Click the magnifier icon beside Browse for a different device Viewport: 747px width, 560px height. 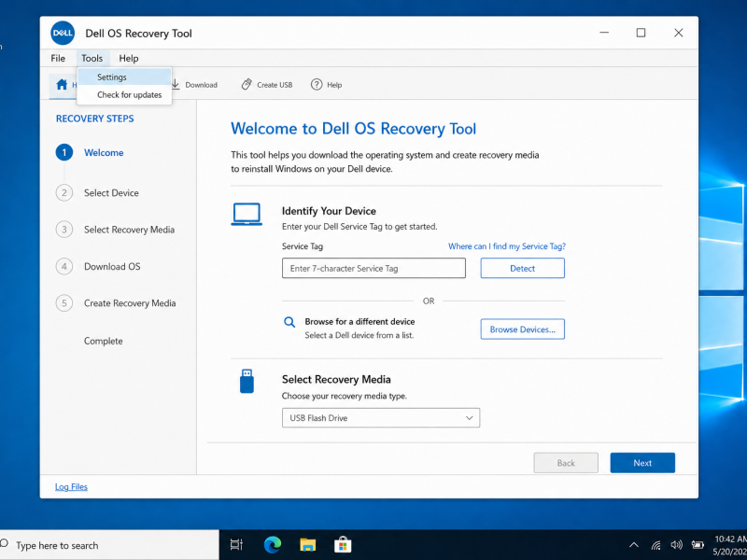pos(289,322)
